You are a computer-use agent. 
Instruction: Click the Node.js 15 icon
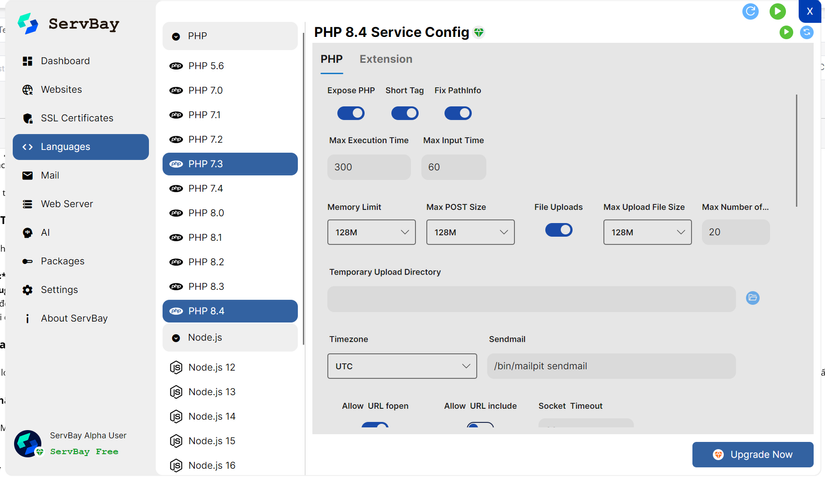(176, 441)
